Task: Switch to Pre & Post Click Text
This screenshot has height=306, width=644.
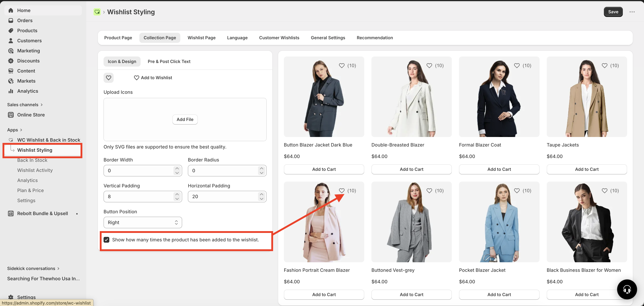Action: click(x=169, y=62)
